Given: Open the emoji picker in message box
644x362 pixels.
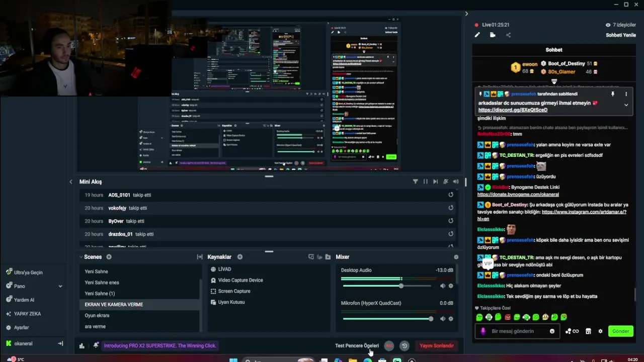Looking at the screenshot, I should click(x=552, y=331).
